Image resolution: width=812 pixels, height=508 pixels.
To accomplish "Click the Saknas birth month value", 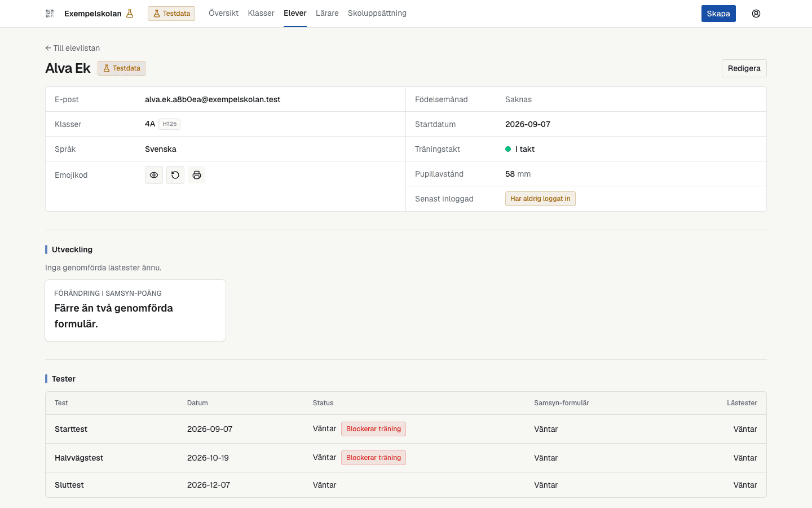I will tap(518, 99).
